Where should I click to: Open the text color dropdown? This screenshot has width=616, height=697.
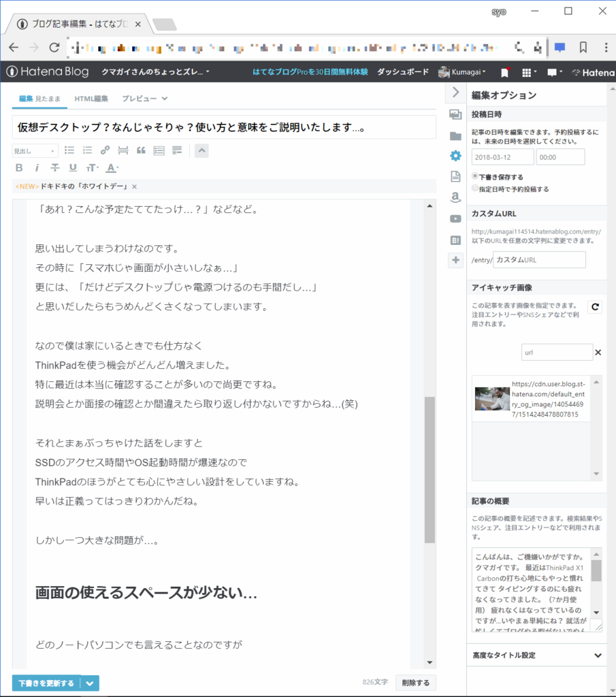[x=112, y=167]
